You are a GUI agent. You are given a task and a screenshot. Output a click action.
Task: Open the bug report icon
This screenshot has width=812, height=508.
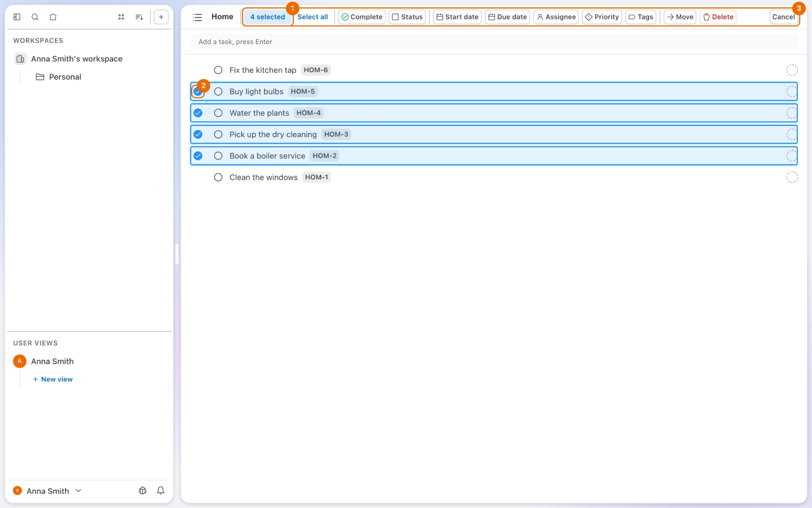(143, 491)
